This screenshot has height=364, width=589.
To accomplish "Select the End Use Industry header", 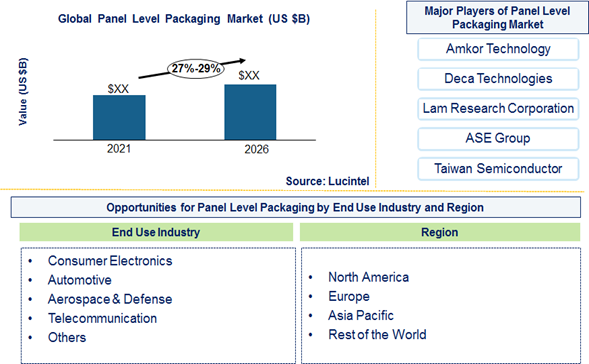I will (x=156, y=232).
